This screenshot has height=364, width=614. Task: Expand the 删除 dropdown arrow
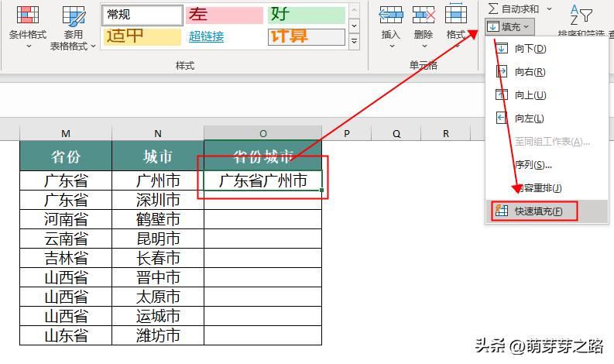click(424, 46)
